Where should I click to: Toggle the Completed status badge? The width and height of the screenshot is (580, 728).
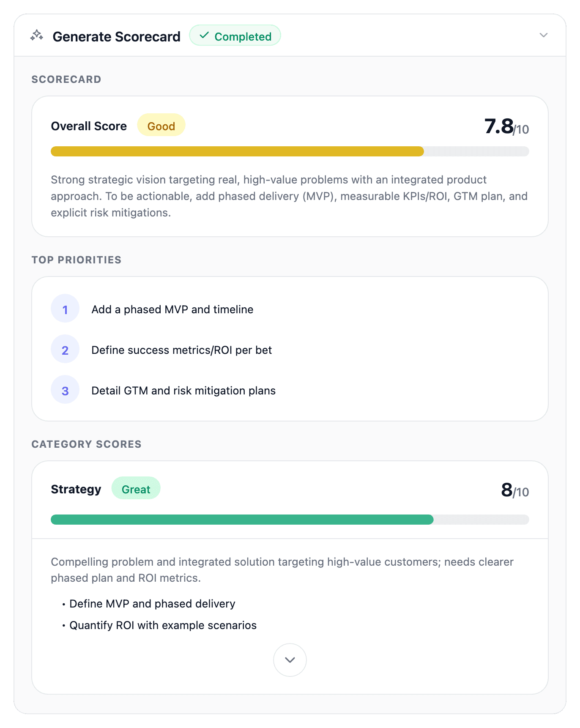point(235,36)
